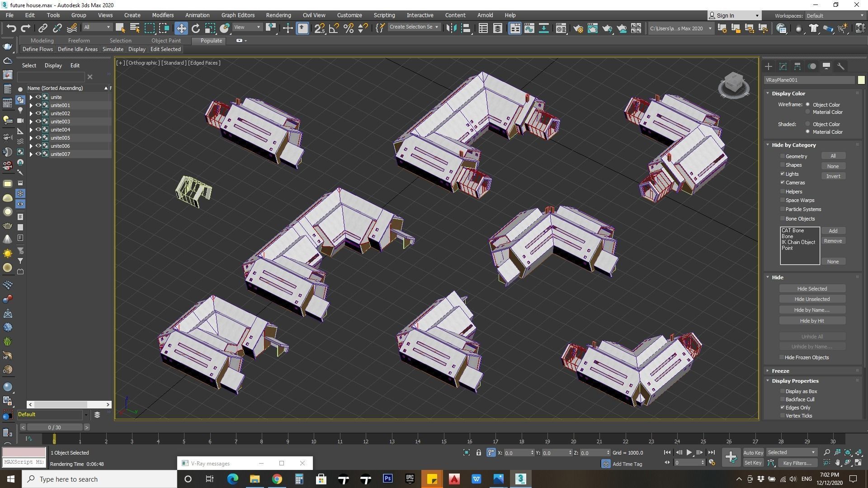This screenshot has height=488, width=868.
Task: Open the reference coordinate View dropdown
Action: (x=247, y=27)
